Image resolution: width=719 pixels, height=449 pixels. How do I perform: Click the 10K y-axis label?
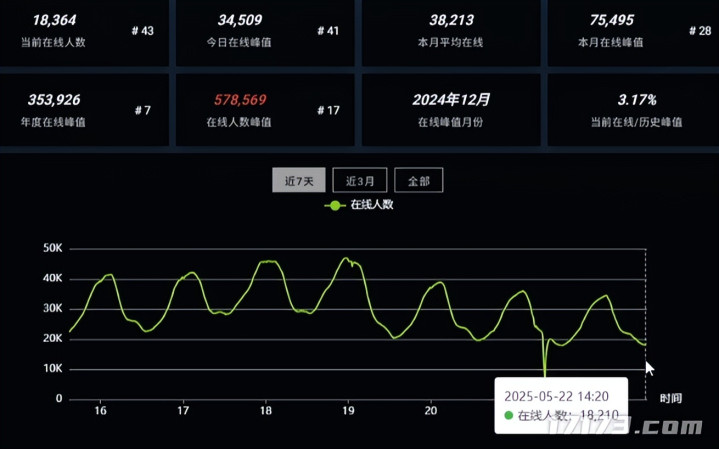(x=53, y=368)
